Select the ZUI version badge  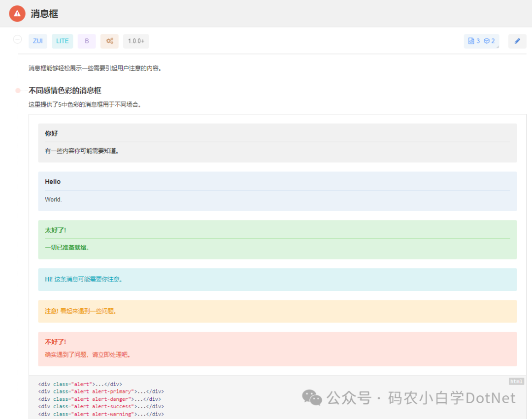pyautogui.click(x=38, y=41)
